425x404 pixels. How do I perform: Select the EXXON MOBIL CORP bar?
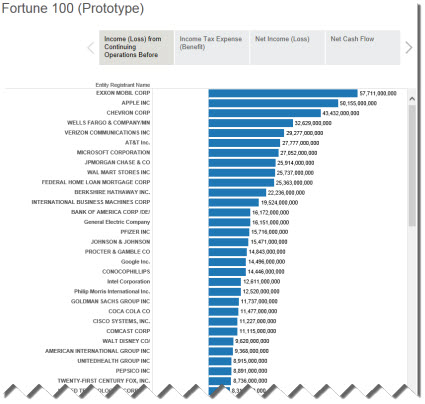(283, 93)
